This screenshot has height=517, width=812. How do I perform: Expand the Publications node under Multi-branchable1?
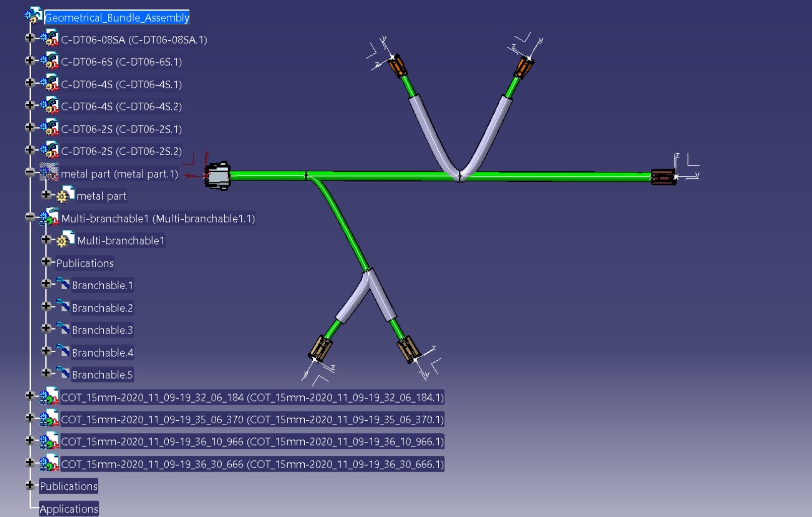pos(46,261)
